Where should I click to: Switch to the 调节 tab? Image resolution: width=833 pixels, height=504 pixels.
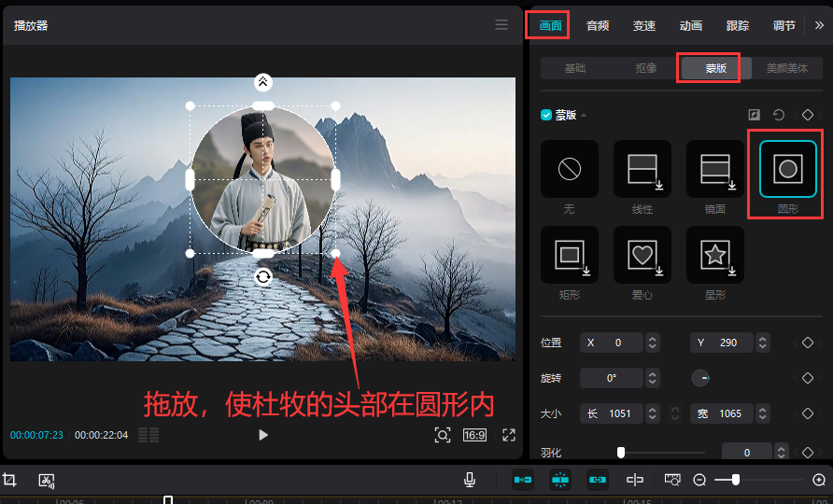784,25
